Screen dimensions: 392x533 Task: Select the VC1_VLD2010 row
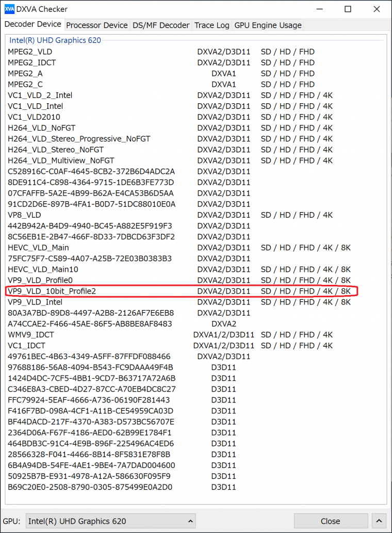(195, 117)
